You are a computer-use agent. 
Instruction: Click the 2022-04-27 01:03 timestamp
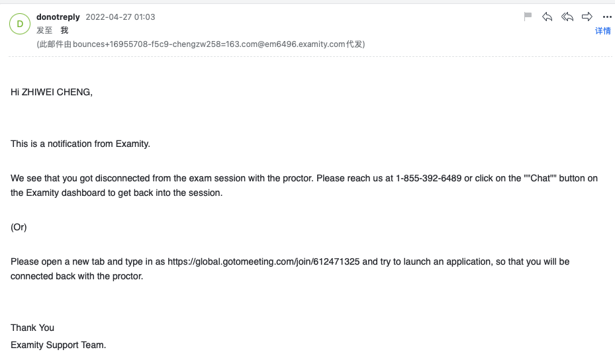point(120,17)
